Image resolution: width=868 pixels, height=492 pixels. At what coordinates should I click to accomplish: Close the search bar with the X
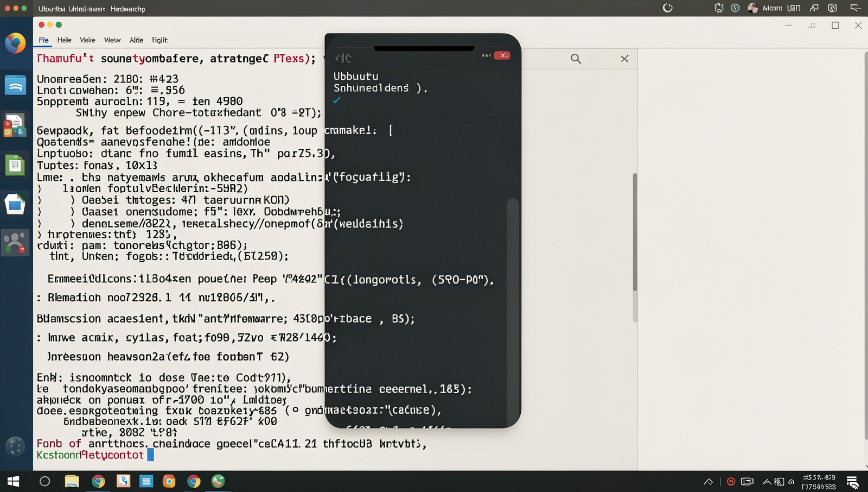(x=625, y=59)
